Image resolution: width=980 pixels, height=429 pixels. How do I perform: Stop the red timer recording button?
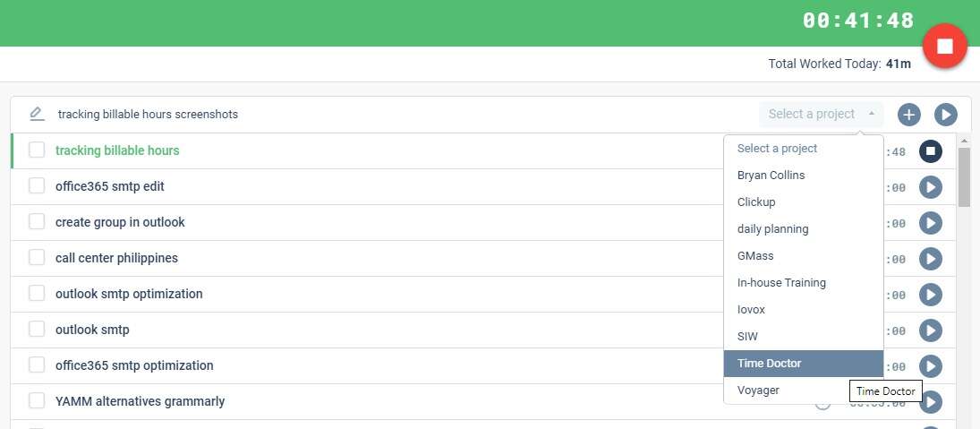point(945,46)
